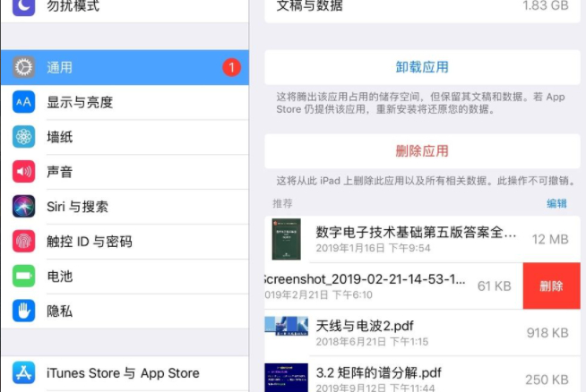This screenshot has width=586, height=392.
Task: Click the 文稿与数据 row label
Action: (x=309, y=5)
